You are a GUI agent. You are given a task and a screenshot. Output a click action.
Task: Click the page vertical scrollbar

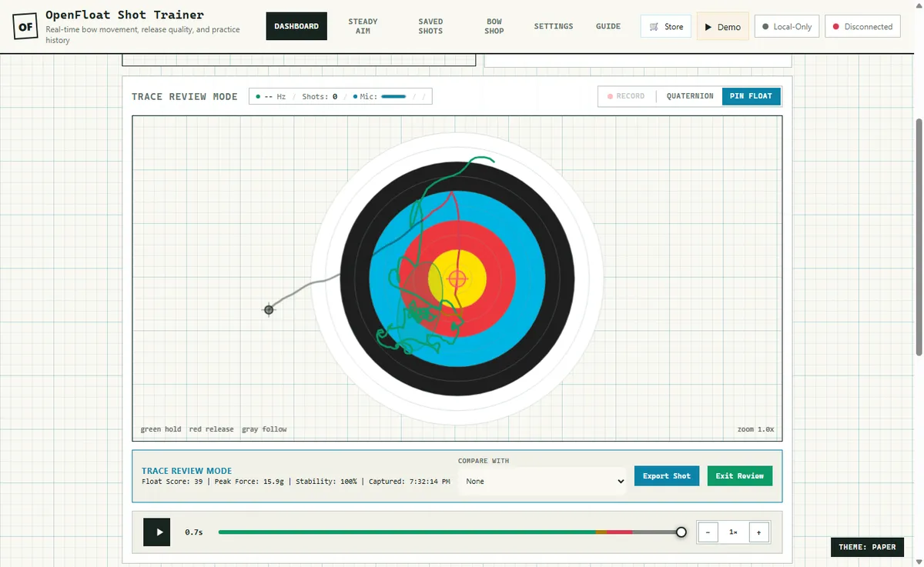coord(918,236)
